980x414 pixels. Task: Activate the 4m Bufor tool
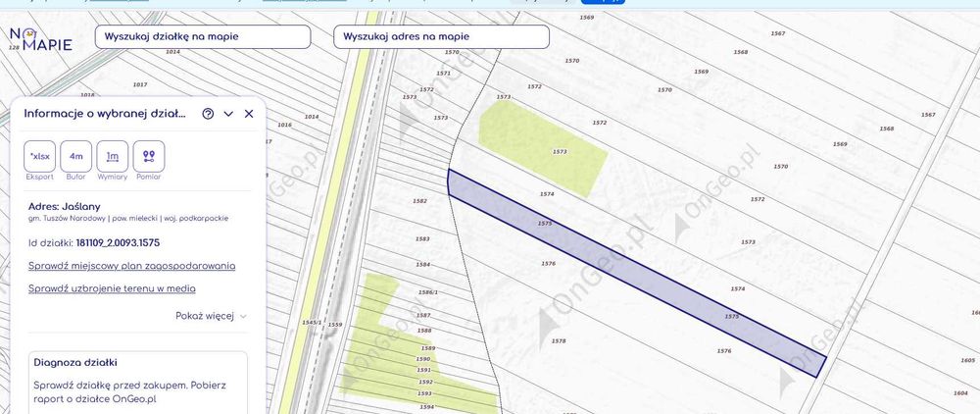[x=76, y=156]
